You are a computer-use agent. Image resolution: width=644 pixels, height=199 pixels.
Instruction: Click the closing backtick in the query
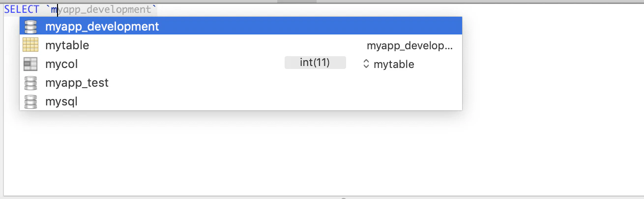(155, 9)
